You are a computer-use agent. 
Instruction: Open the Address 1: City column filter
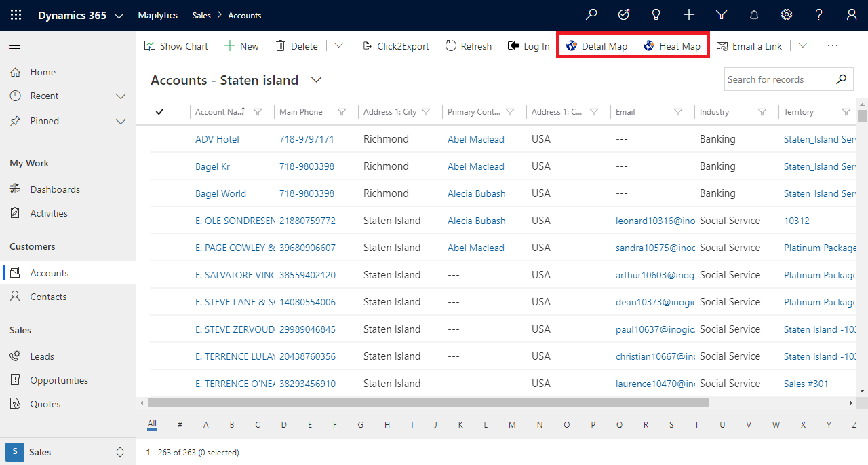pyautogui.click(x=426, y=112)
